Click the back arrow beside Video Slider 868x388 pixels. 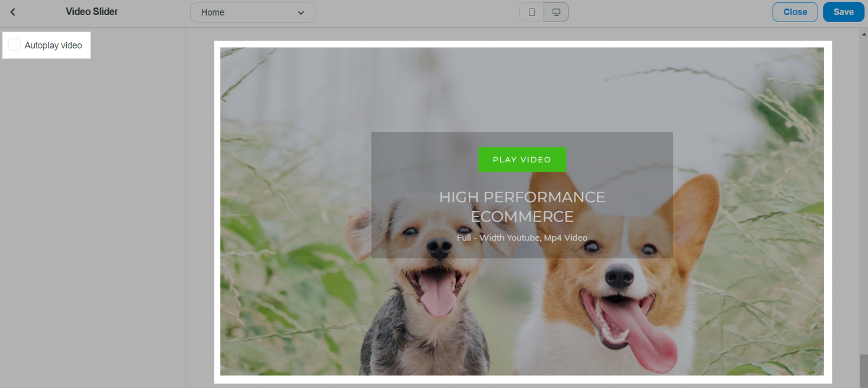pos(13,12)
